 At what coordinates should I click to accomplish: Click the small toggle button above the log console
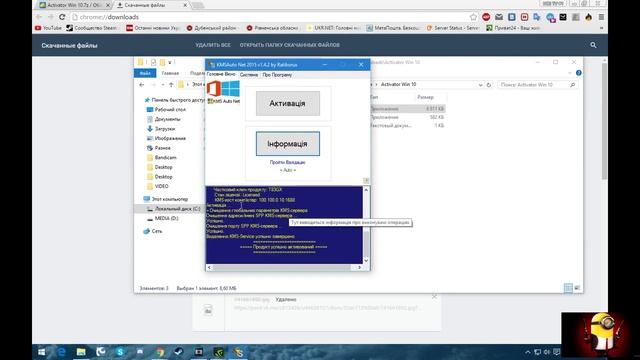click(x=366, y=180)
